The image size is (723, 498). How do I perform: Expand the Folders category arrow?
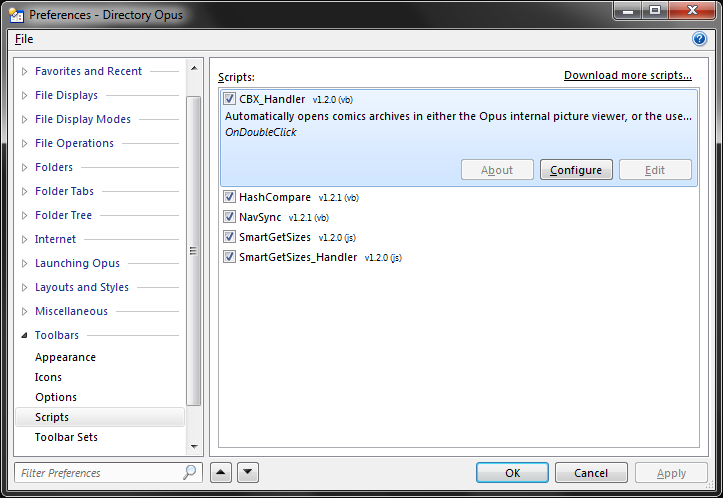pyautogui.click(x=24, y=167)
